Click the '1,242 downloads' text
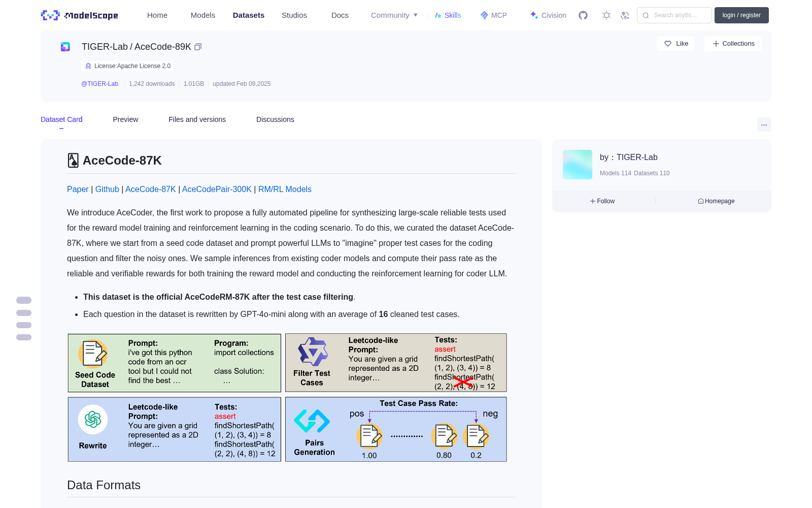The height and width of the screenshot is (508, 812). coord(152,84)
